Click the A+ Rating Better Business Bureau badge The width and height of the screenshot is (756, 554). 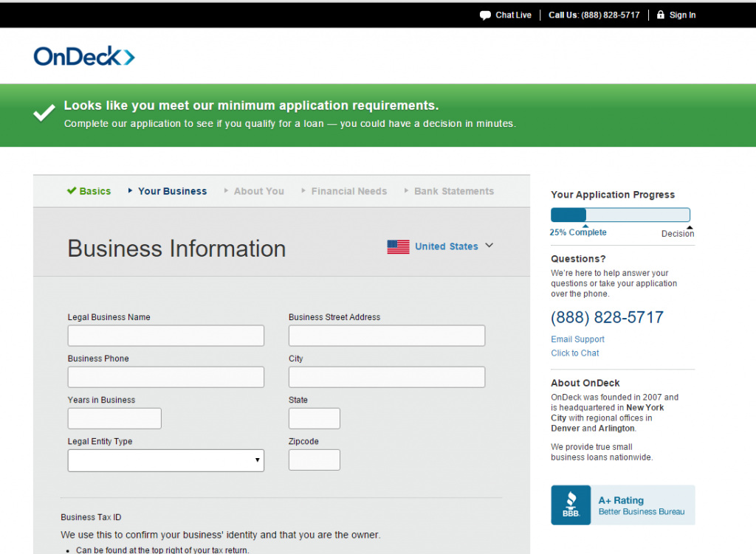tap(623, 505)
